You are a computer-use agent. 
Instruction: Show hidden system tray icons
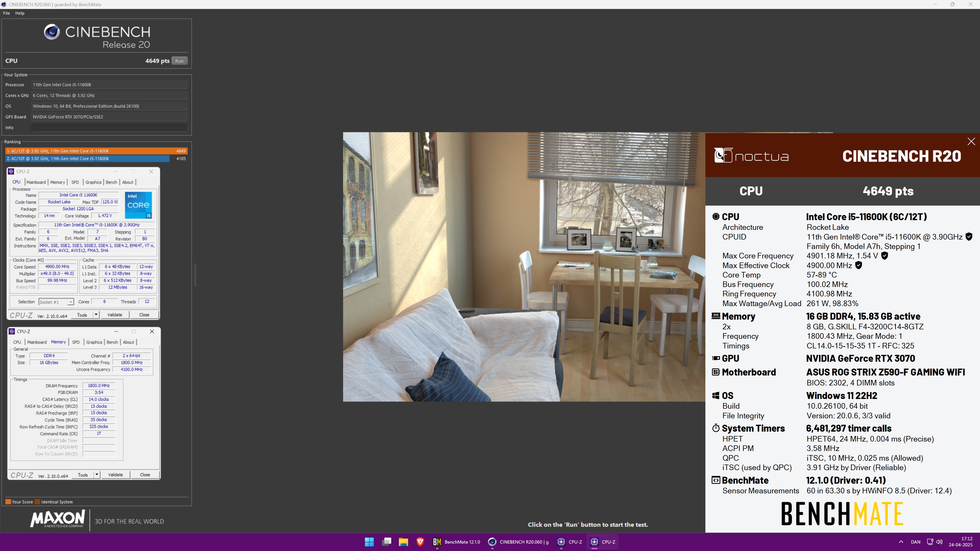pyautogui.click(x=901, y=542)
